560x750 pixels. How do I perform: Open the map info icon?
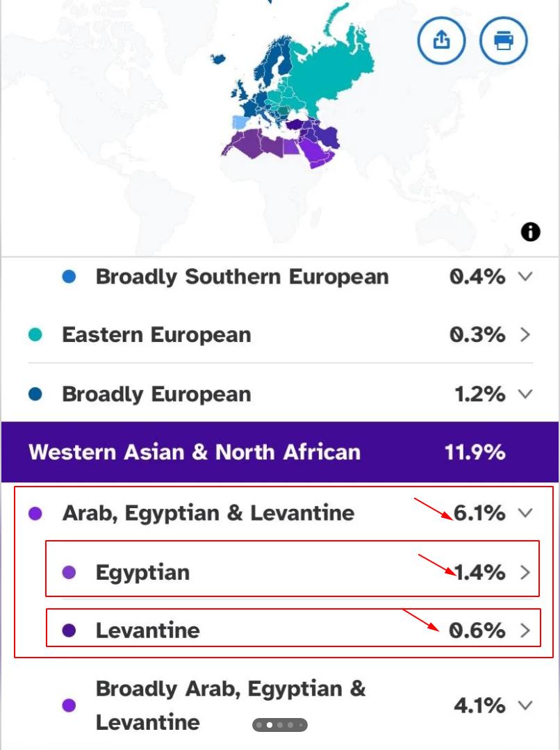coord(530,232)
